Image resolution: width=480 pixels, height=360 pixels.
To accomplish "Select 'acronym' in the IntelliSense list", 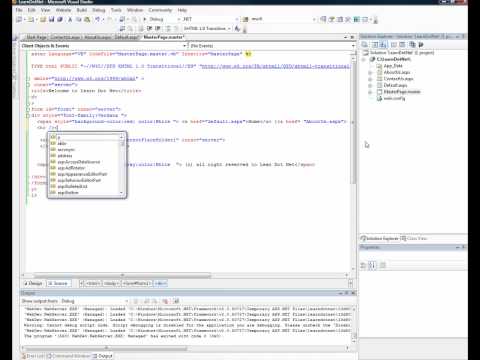I will pyautogui.click(x=66, y=150).
